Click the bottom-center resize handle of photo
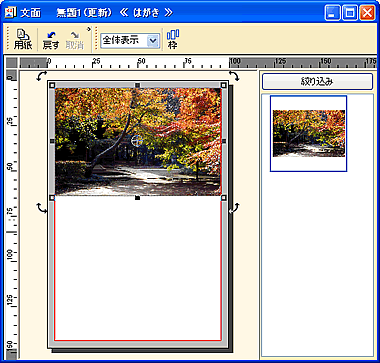Image resolution: width=380 pixels, height=363 pixels. (137, 198)
